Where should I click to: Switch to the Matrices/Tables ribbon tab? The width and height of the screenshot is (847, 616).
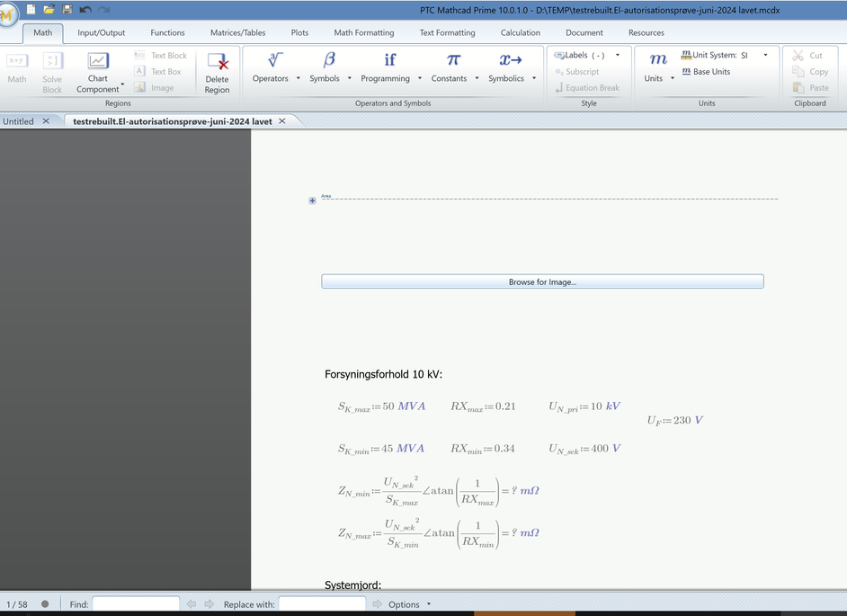237,32
